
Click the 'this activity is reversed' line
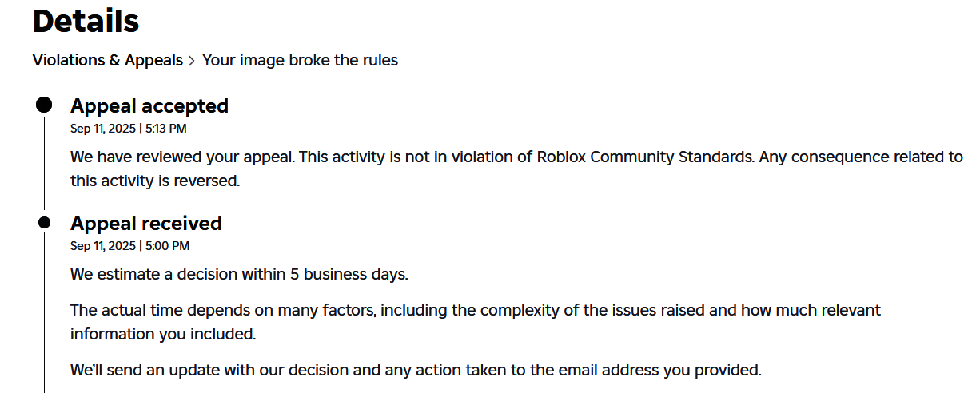click(x=155, y=181)
